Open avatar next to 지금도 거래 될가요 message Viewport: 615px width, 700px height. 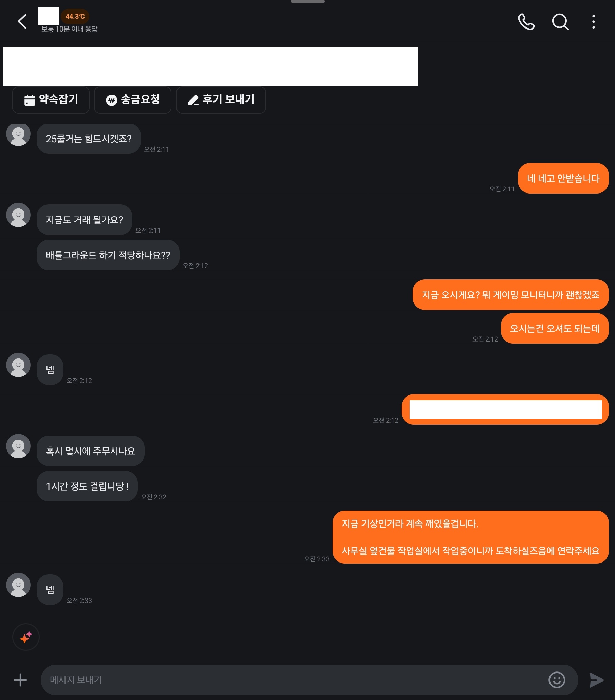coord(18,215)
